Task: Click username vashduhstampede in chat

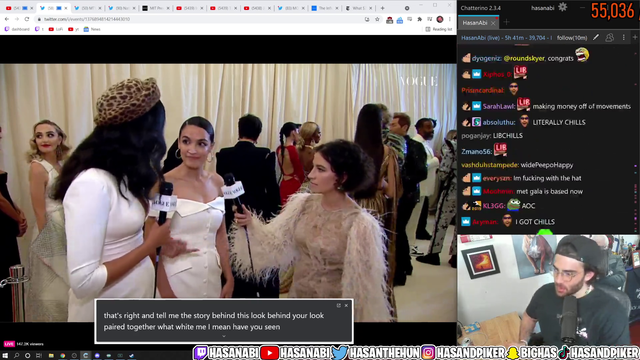Action: pyautogui.click(x=489, y=165)
